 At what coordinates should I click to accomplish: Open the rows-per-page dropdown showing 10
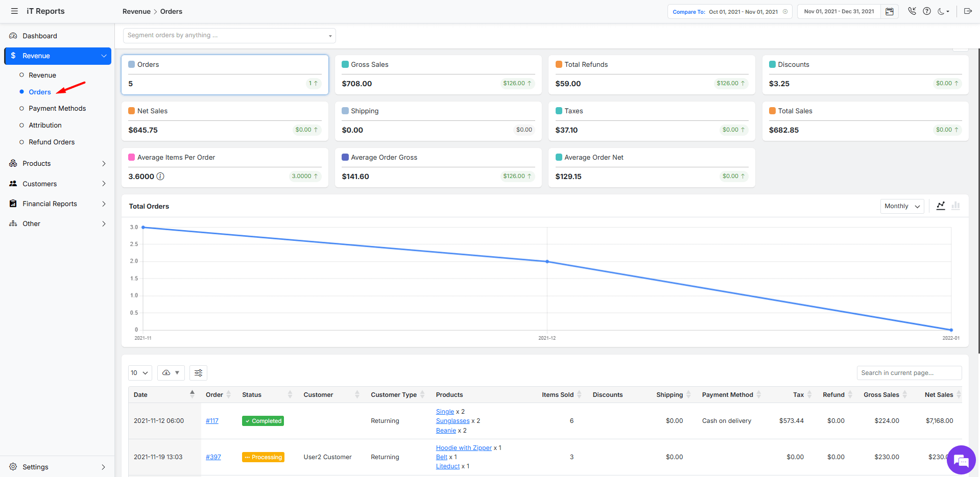(x=139, y=373)
